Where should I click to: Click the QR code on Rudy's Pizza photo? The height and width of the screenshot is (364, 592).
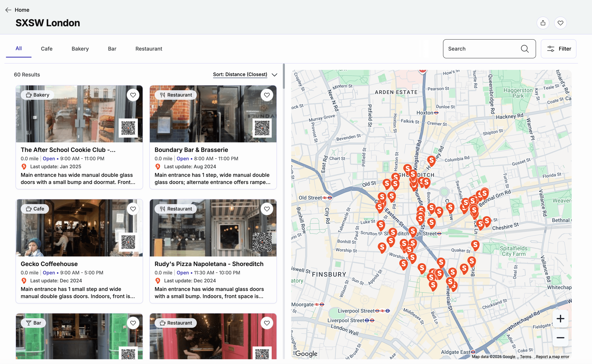[x=262, y=242]
